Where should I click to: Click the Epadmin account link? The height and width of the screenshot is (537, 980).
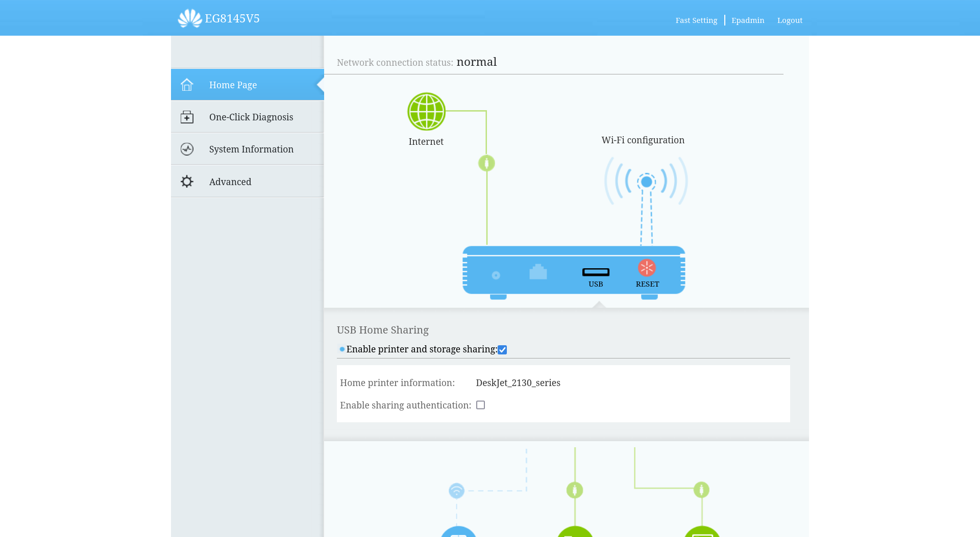point(748,20)
